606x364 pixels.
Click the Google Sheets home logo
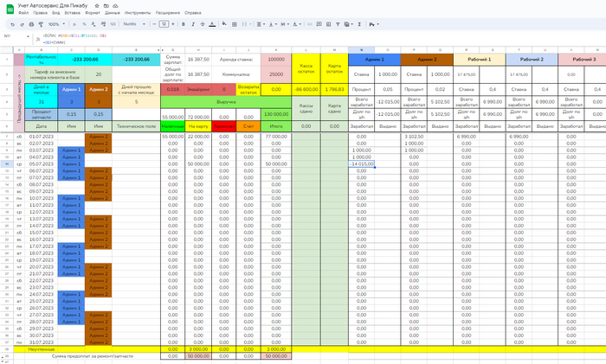coord(8,10)
